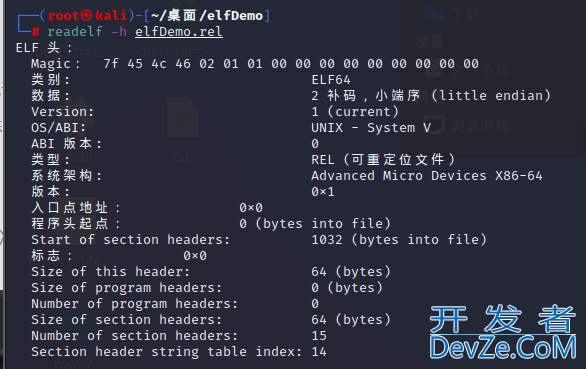Click the UNIX - System V value

tap(371, 128)
